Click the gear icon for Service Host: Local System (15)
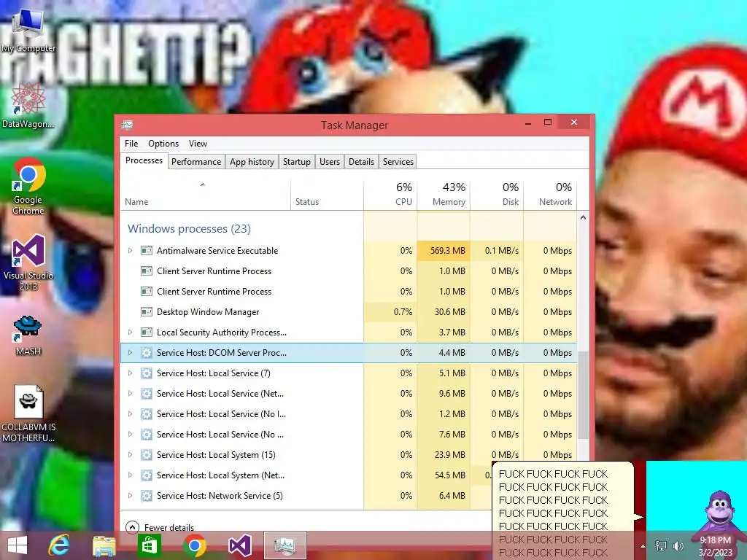 (x=147, y=455)
